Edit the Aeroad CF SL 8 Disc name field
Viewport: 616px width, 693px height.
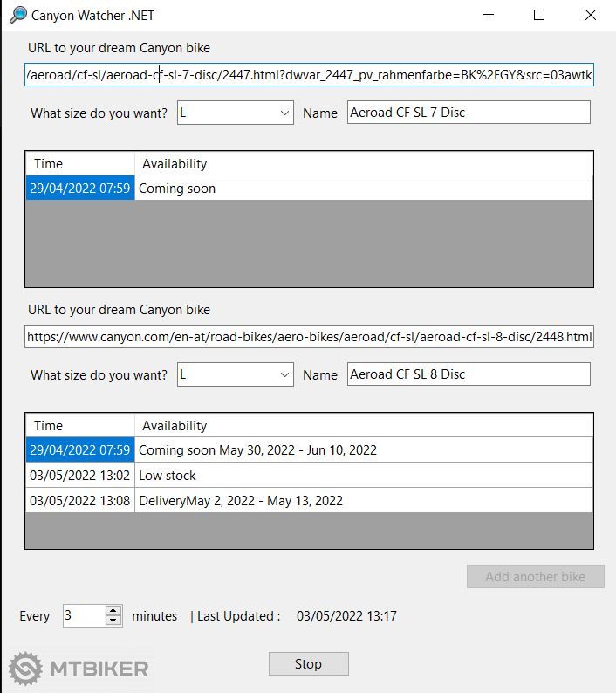tap(468, 374)
